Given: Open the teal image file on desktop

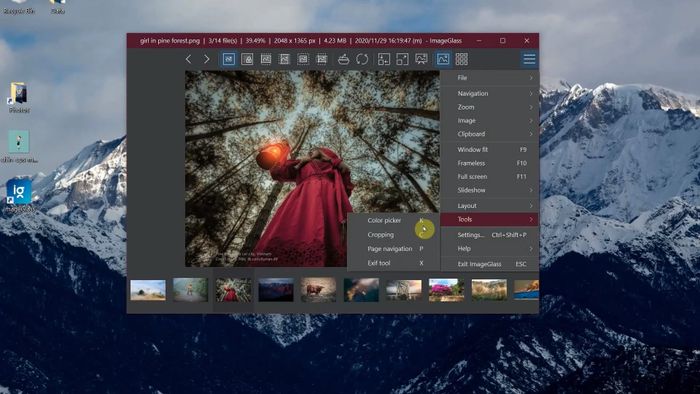Looking at the screenshot, I should click(x=19, y=146).
